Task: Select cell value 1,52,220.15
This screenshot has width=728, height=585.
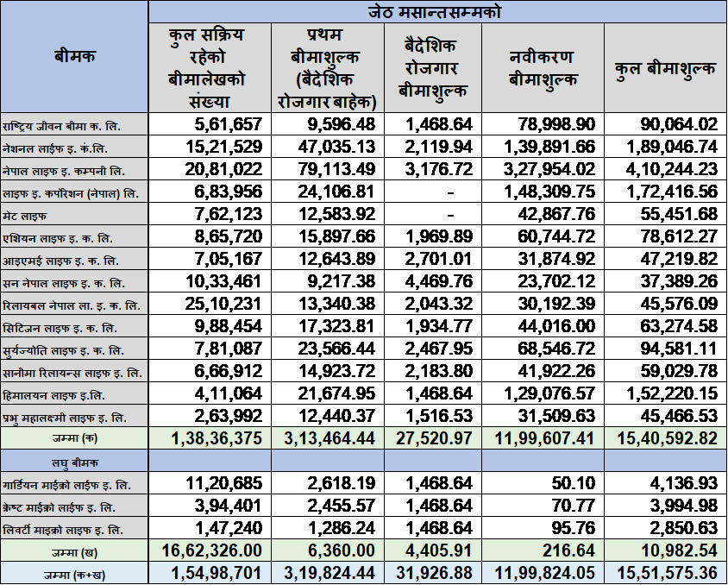Action: pos(672,393)
